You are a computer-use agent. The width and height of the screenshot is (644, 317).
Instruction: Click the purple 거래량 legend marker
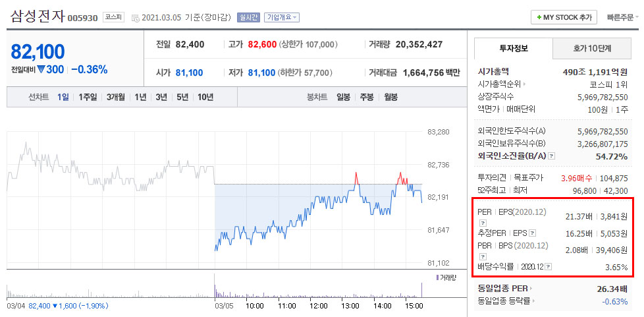[437, 278]
